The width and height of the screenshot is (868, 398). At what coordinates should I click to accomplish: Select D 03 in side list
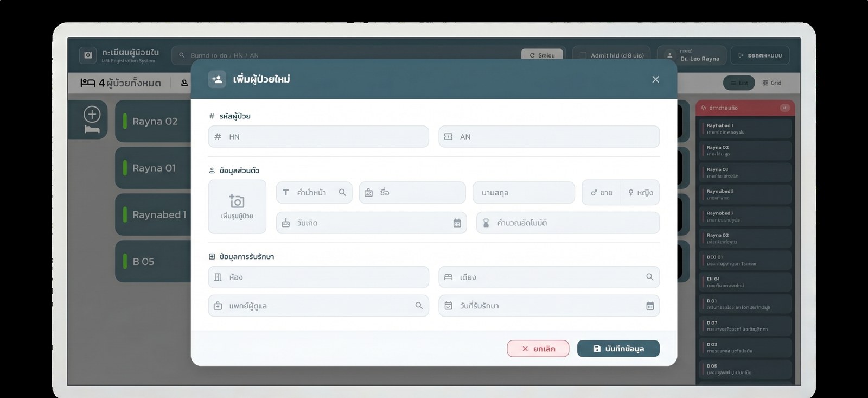click(745, 348)
